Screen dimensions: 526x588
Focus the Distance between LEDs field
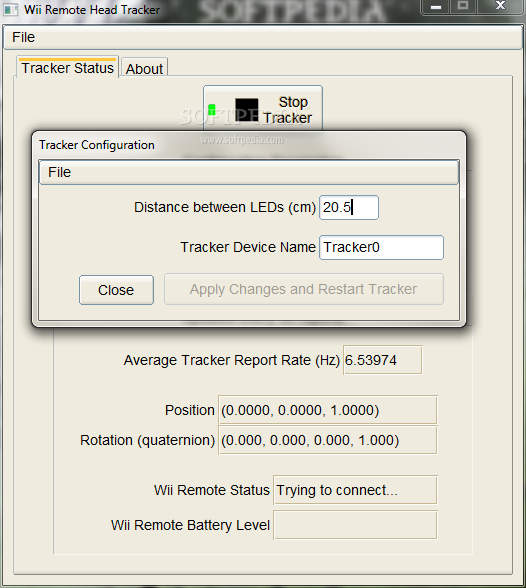[x=349, y=207]
